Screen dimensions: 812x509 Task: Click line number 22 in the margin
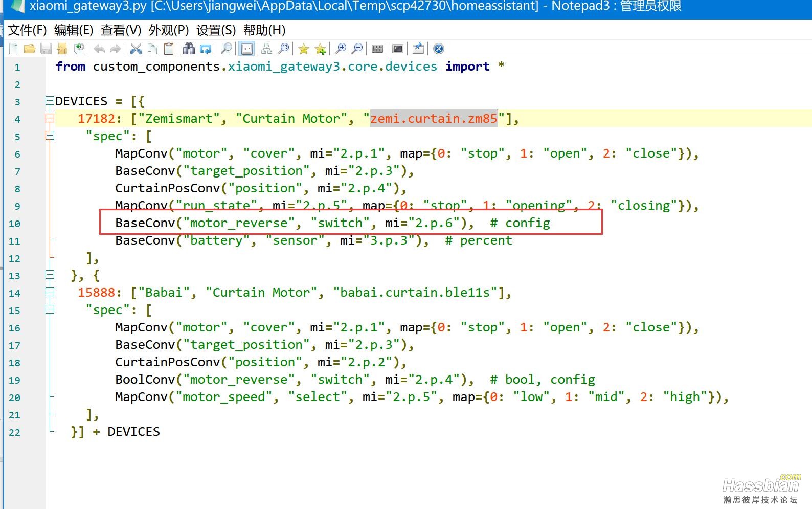pos(14,432)
